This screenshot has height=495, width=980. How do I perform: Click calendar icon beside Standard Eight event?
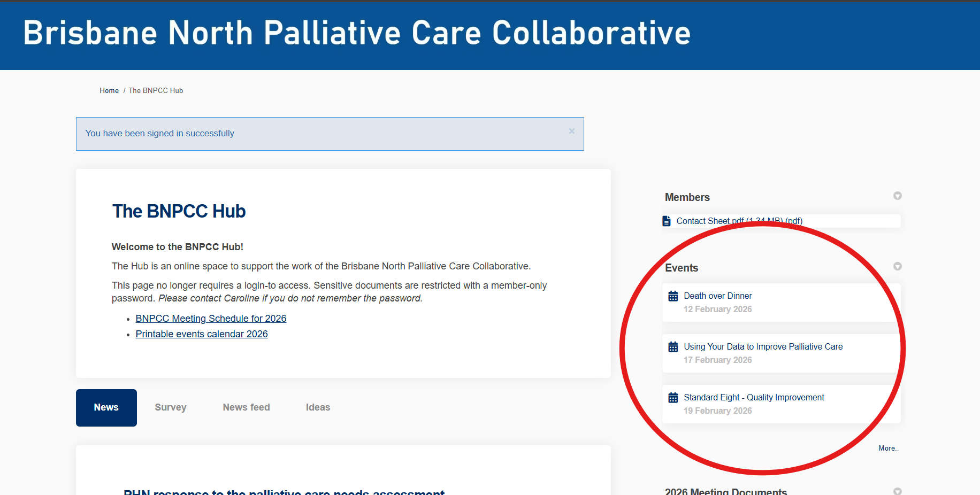point(673,398)
